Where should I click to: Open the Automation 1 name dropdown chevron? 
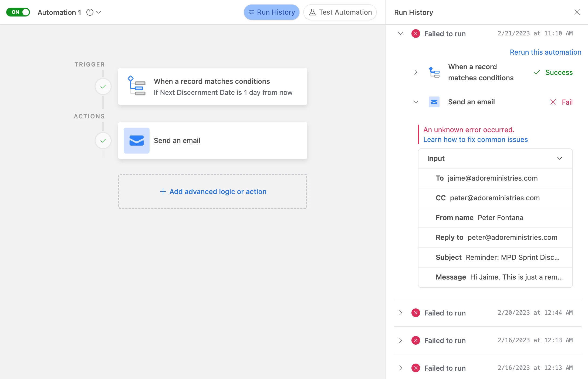99,12
